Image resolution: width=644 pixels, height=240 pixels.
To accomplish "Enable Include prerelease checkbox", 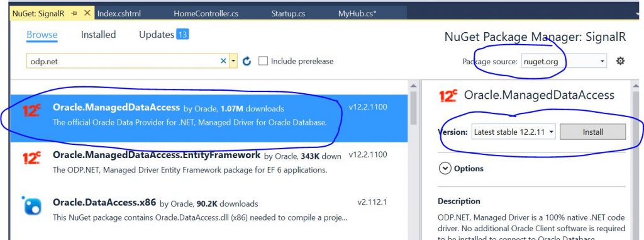I will pos(263,61).
